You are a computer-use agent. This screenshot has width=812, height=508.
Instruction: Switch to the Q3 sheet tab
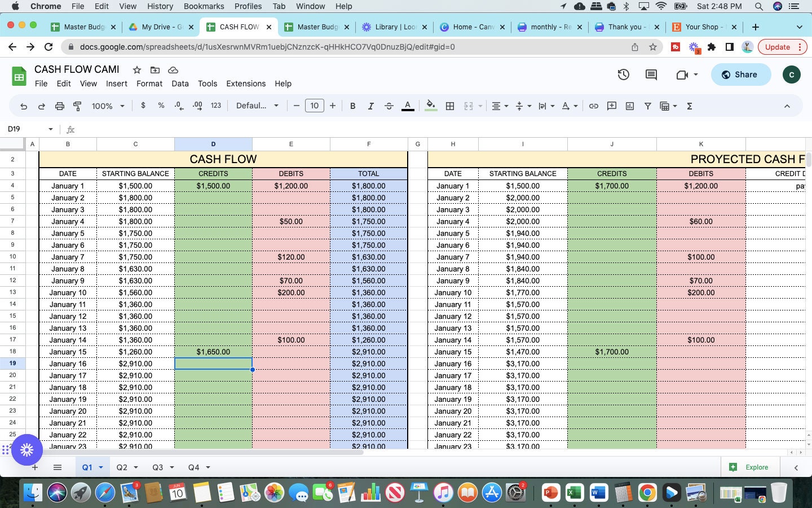158,467
